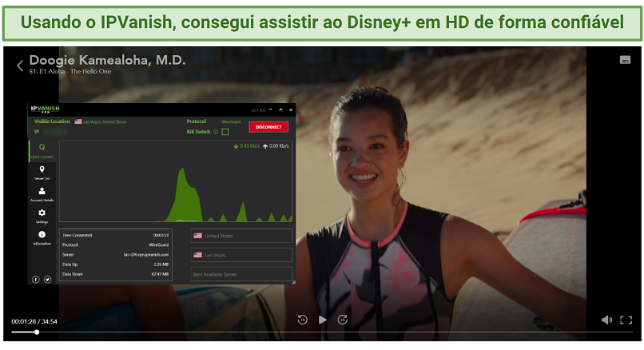Open Account Details in IPVanish sidebar

tap(42, 194)
